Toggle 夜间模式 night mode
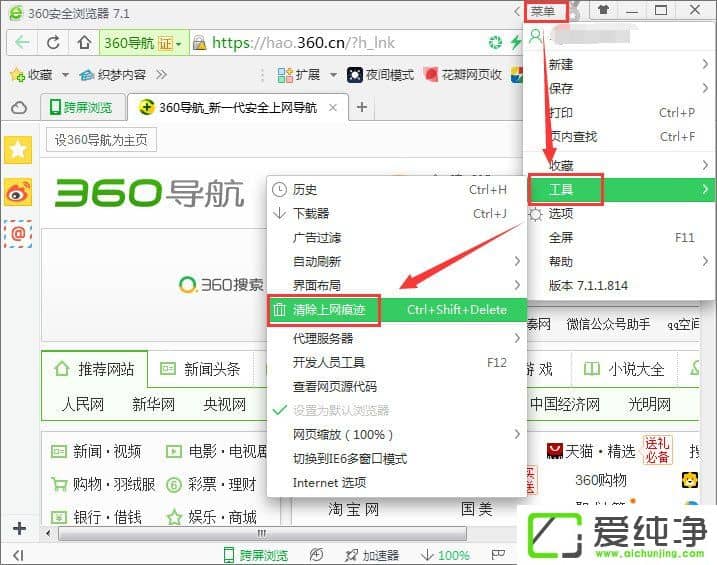 click(x=380, y=75)
